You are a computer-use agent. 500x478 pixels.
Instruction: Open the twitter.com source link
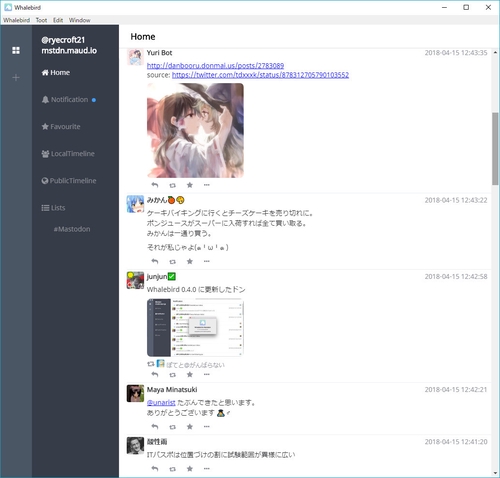click(x=260, y=75)
